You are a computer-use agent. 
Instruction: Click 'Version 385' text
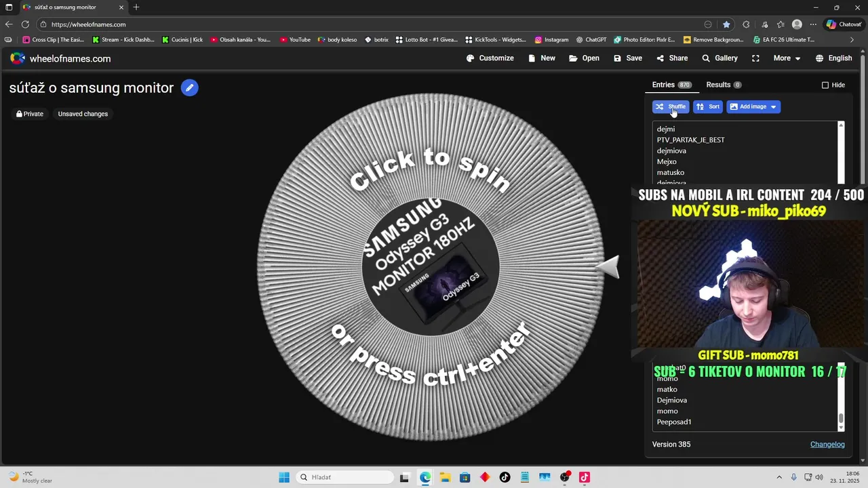(x=671, y=445)
